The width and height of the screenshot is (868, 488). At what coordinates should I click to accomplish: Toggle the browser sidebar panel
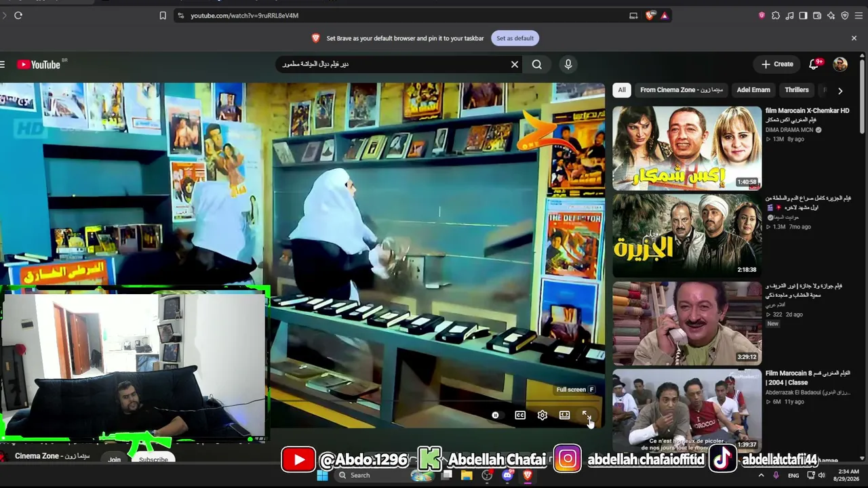coord(804,16)
